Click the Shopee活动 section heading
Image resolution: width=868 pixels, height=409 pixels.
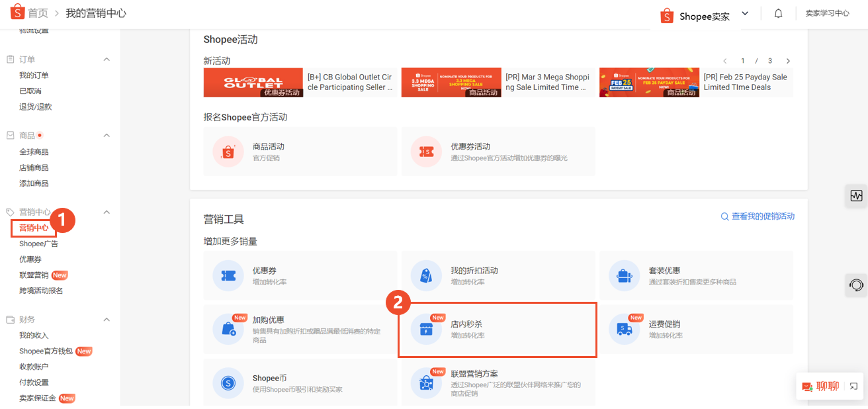(230, 40)
